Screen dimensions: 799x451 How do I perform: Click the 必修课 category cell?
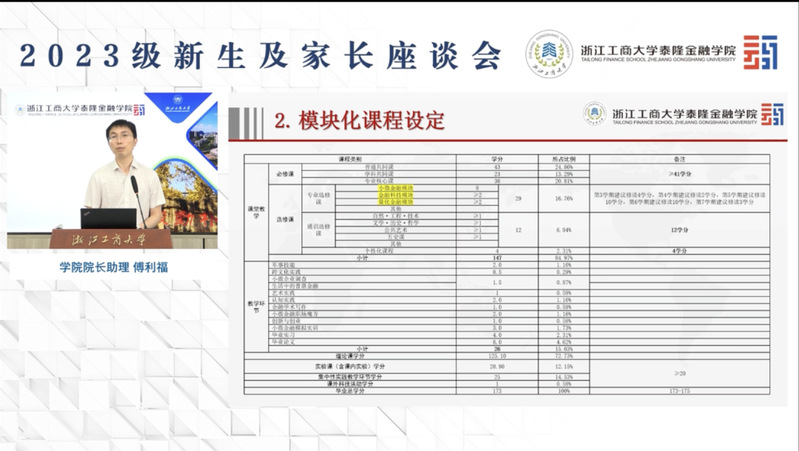coord(285,174)
